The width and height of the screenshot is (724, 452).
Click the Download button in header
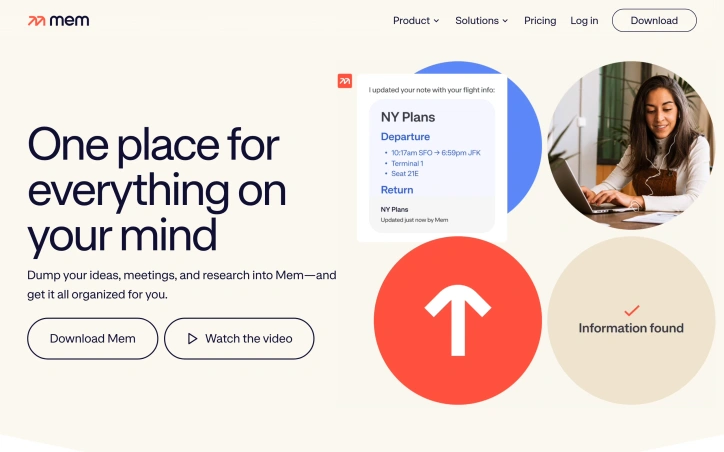coord(654,20)
